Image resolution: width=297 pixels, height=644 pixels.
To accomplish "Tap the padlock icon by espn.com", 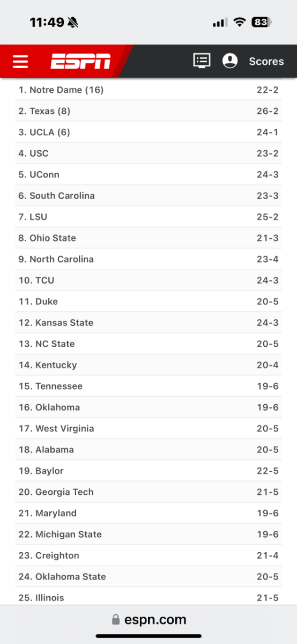I will click(x=115, y=620).
